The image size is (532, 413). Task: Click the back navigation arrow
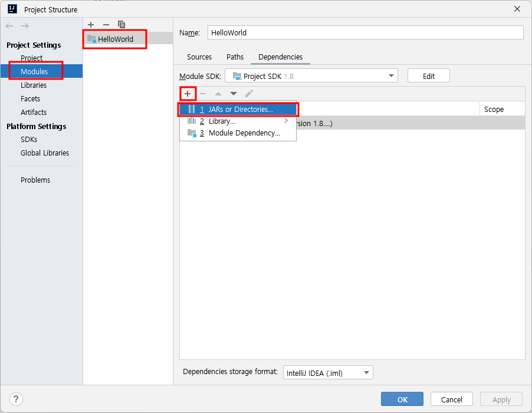[9, 26]
